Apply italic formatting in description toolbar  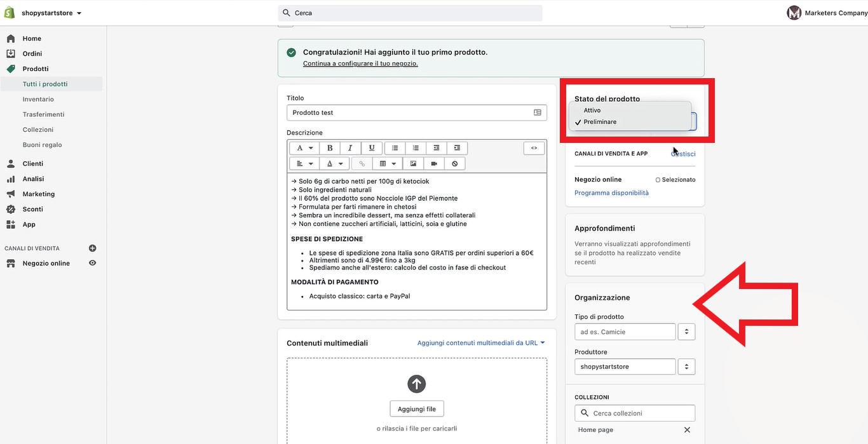pyautogui.click(x=350, y=148)
